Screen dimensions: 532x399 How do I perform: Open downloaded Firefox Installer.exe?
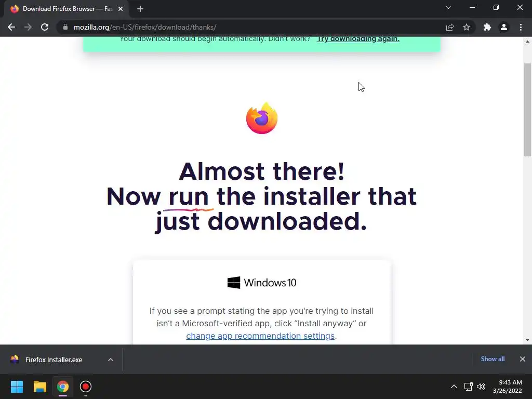pyautogui.click(x=54, y=360)
